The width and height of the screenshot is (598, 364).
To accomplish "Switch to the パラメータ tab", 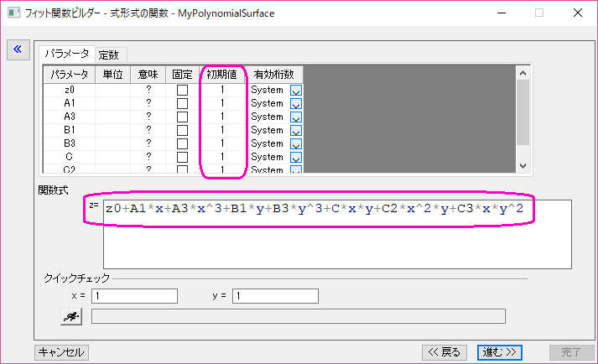I will click(67, 54).
